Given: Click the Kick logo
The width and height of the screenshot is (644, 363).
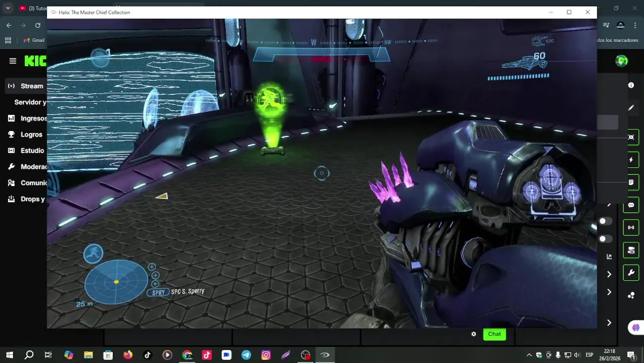Looking at the screenshot, I should coord(36,61).
